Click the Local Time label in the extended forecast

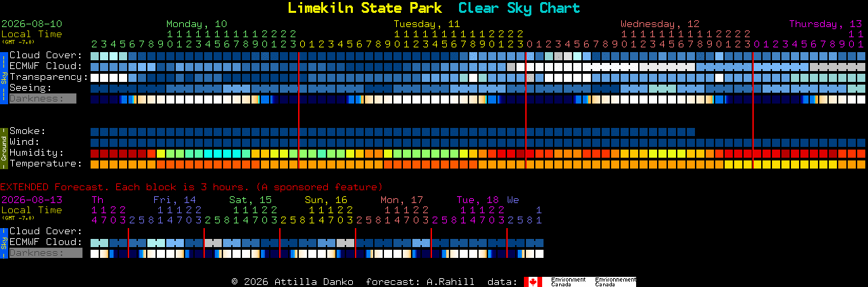32,210
